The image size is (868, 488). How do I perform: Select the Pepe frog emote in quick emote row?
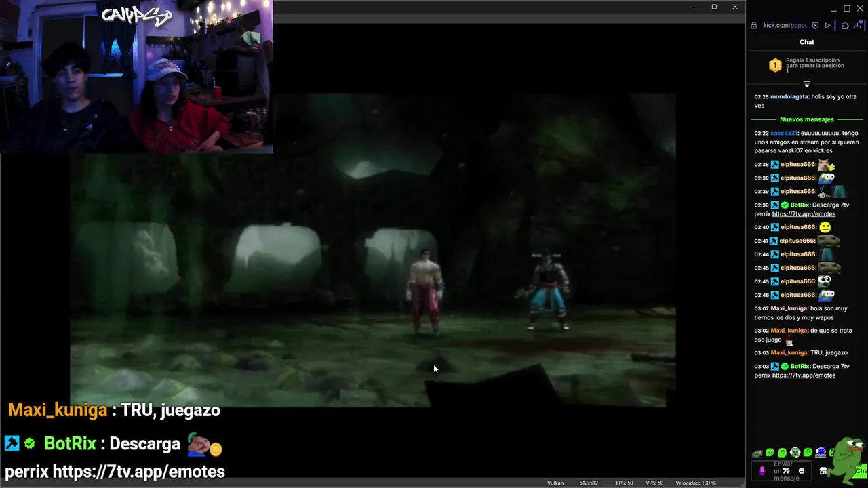click(x=757, y=453)
